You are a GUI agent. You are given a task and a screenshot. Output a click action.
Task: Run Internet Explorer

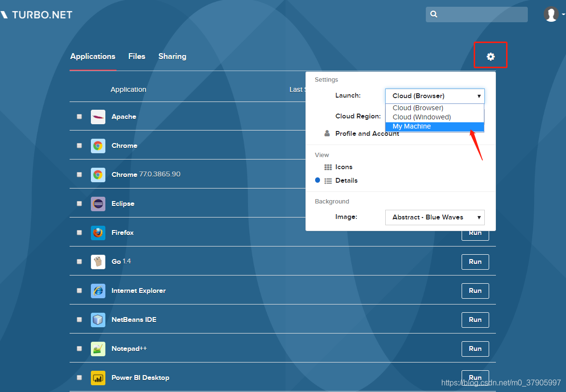[475, 291]
